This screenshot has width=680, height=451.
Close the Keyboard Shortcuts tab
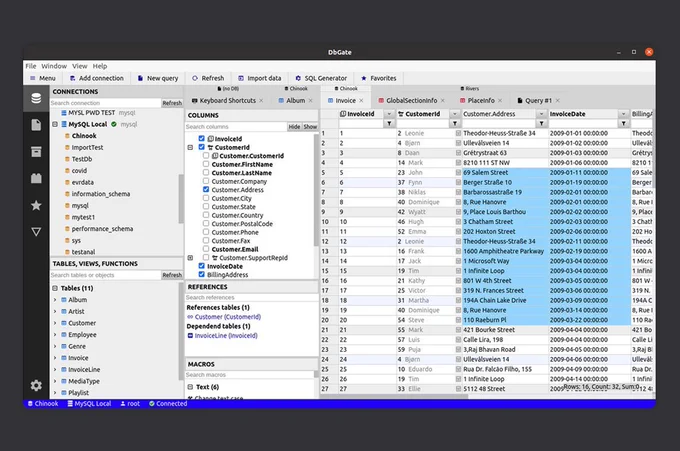pos(261,101)
